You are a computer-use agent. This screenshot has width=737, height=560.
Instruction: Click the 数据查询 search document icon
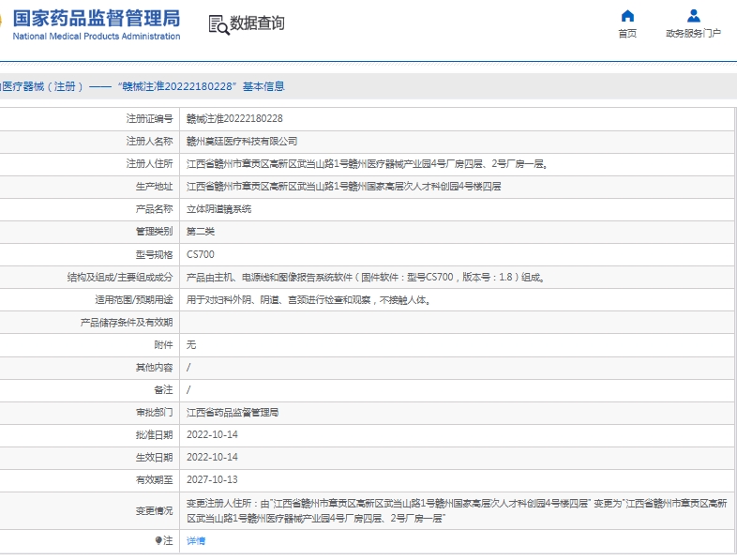[x=218, y=24]
